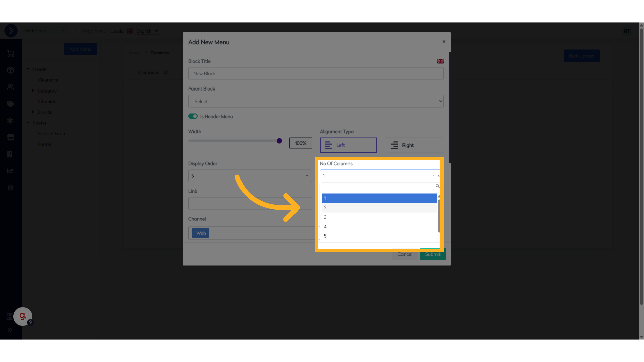Select Left alignment type
The image size is (644, 362).
click(x=348, y=145)
